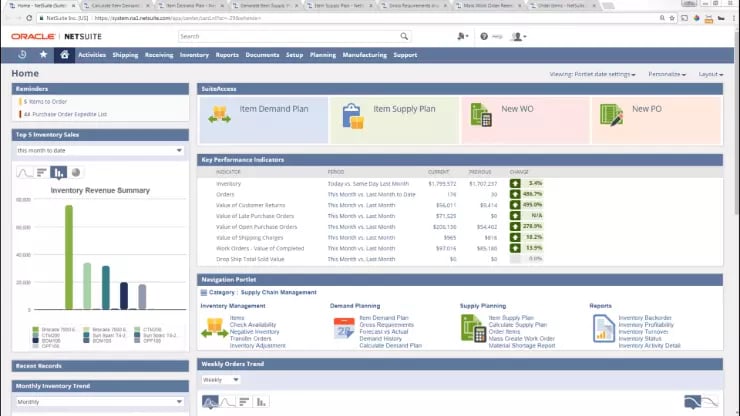
Task: Open Gross Requirements under Demand Planning
Action: (387, 325)
